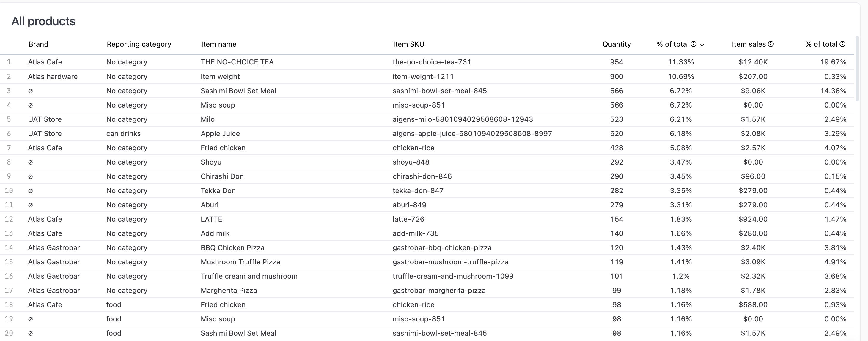Click the empty brand symbol in row 3

tap(30, 91)
